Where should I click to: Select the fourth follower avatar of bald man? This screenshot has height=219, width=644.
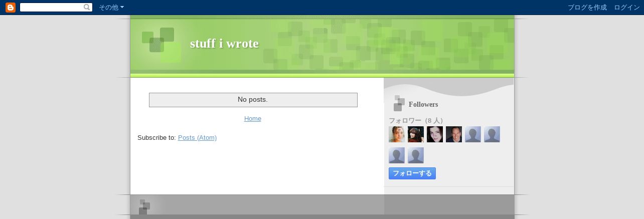pos(454,134)
